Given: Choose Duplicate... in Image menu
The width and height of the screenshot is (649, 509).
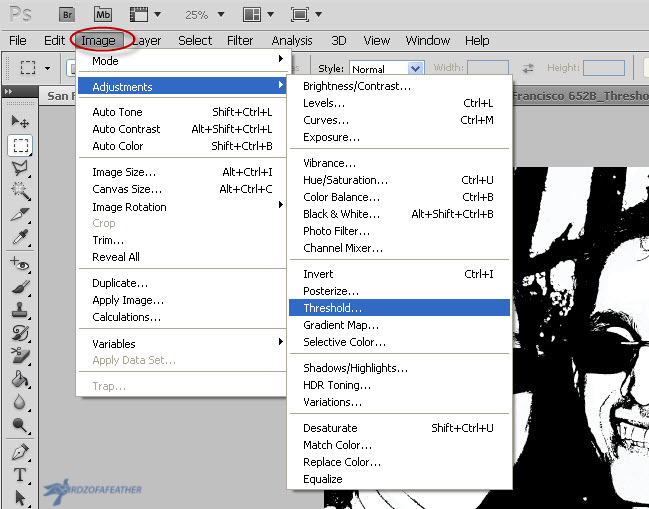Looking at the screenshot, I should pyautogui.click(x=182, y=283).
